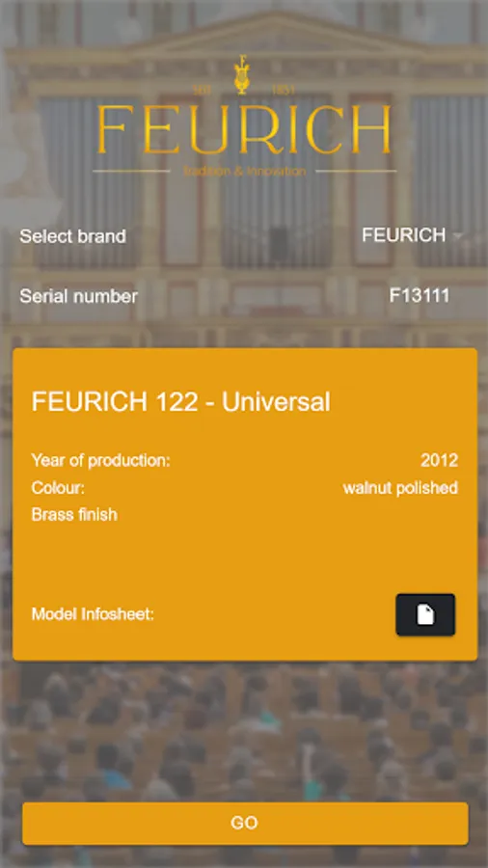Click the 'Brass finish' text

74,515
